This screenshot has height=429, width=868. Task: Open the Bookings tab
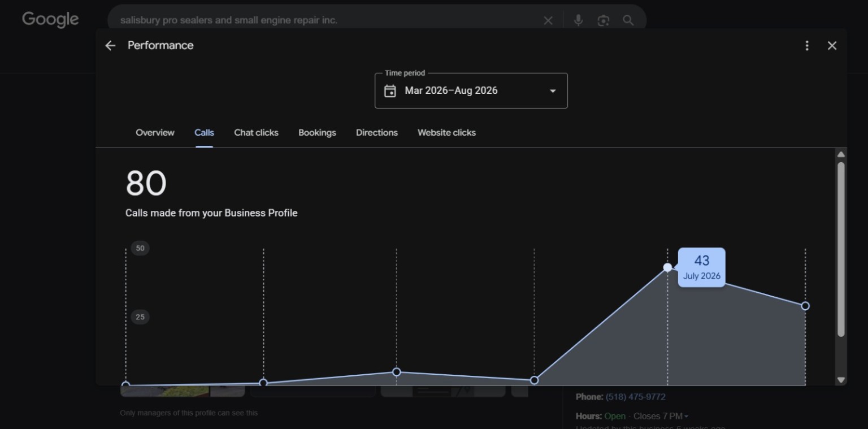317,133
